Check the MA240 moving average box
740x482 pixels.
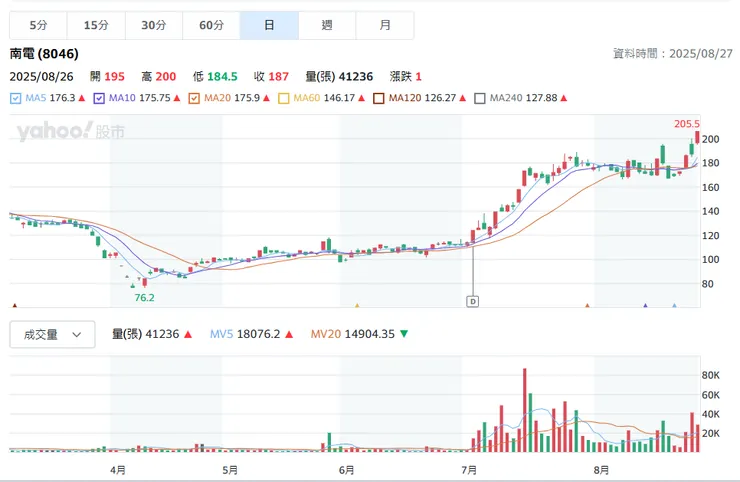pos(480,98)
